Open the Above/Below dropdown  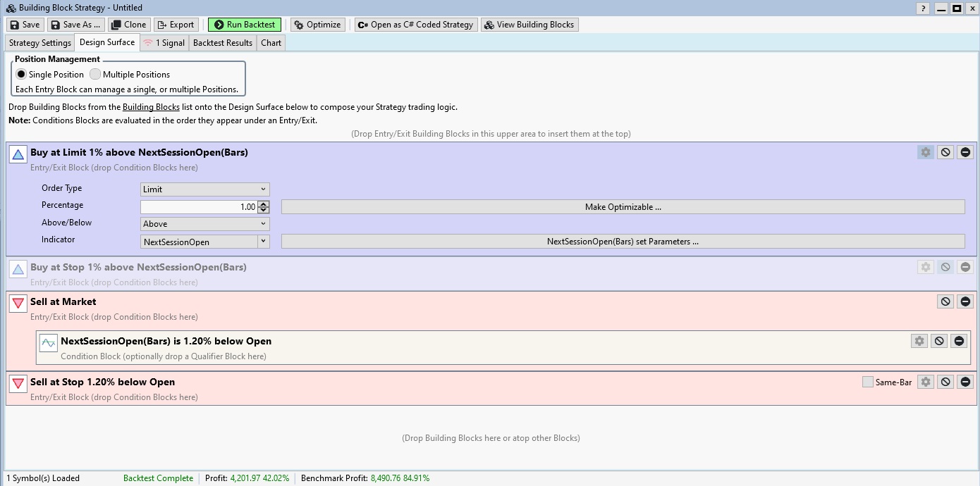204,224
